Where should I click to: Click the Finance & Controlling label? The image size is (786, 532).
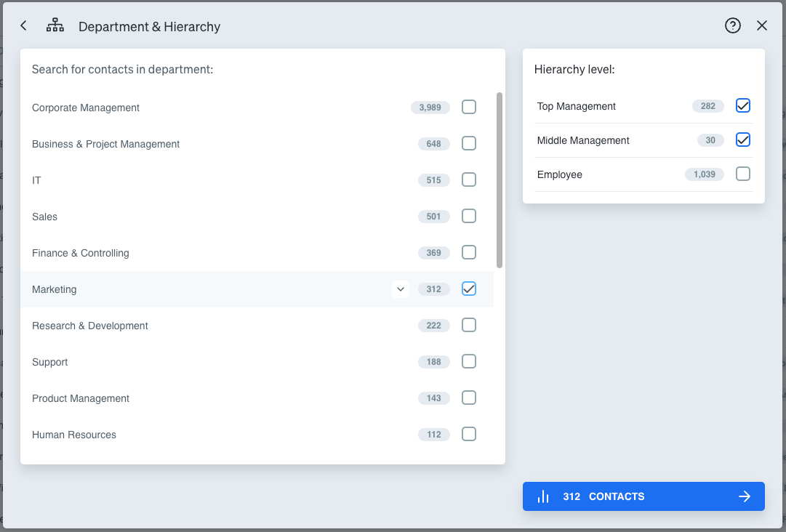[x=81, y=253]
